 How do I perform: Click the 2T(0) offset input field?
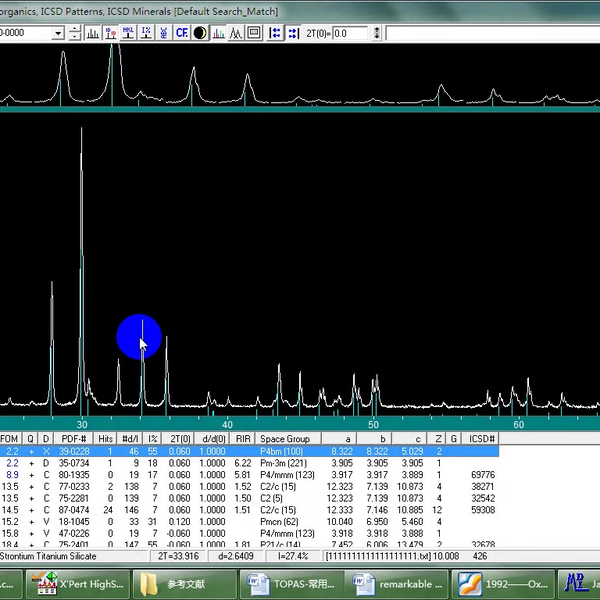point(351,33)
